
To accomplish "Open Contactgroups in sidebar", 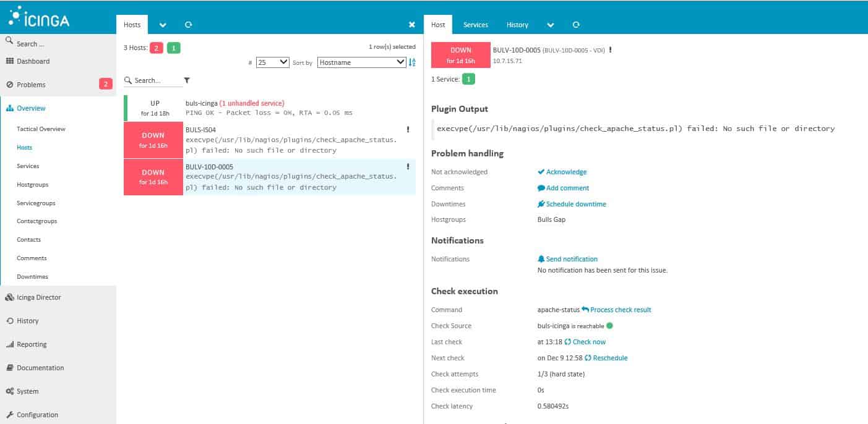I will 37,221.
